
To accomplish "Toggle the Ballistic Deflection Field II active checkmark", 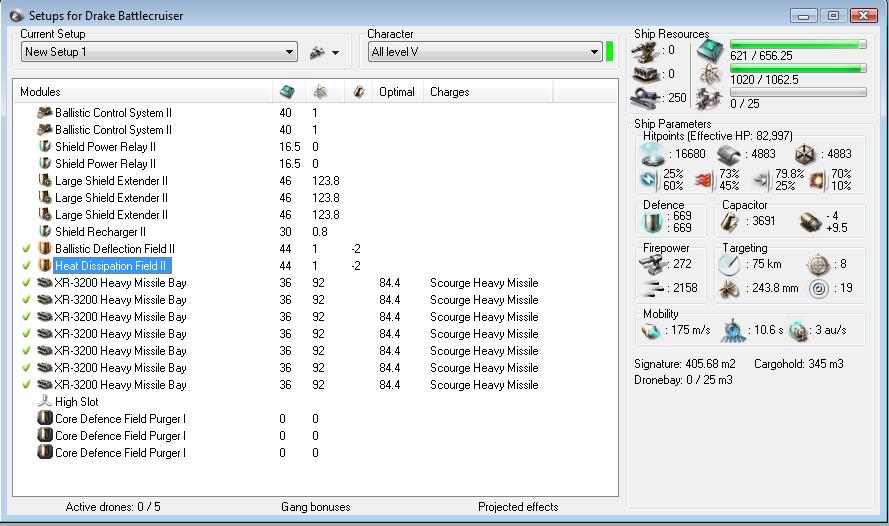I will tap(26, 249).
